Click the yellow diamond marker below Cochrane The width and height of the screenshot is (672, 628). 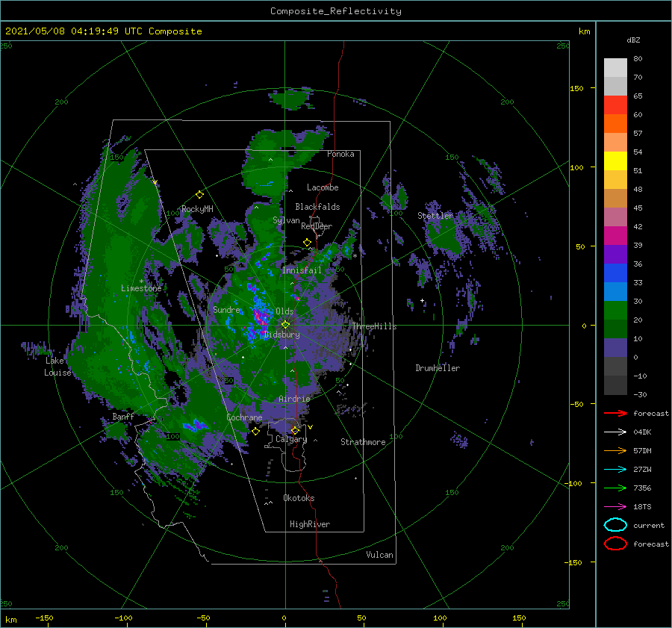point(255,432)
